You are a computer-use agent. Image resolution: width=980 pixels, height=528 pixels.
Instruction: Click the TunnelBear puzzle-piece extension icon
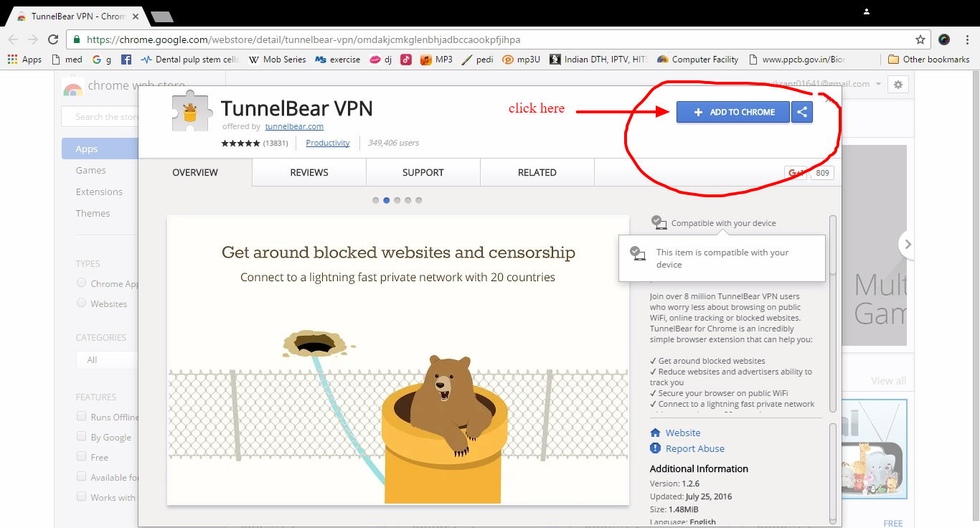192,111
